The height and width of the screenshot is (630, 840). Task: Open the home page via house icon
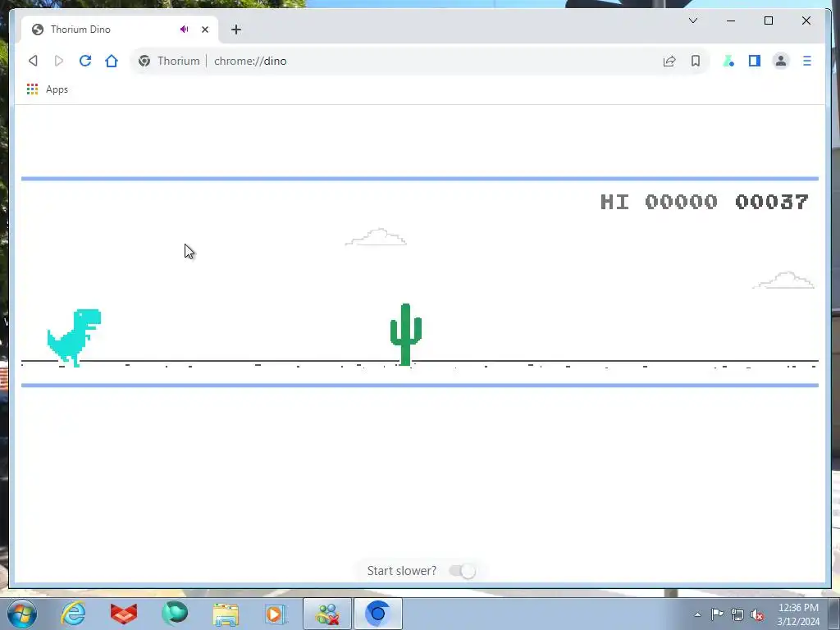coord(112,61)
